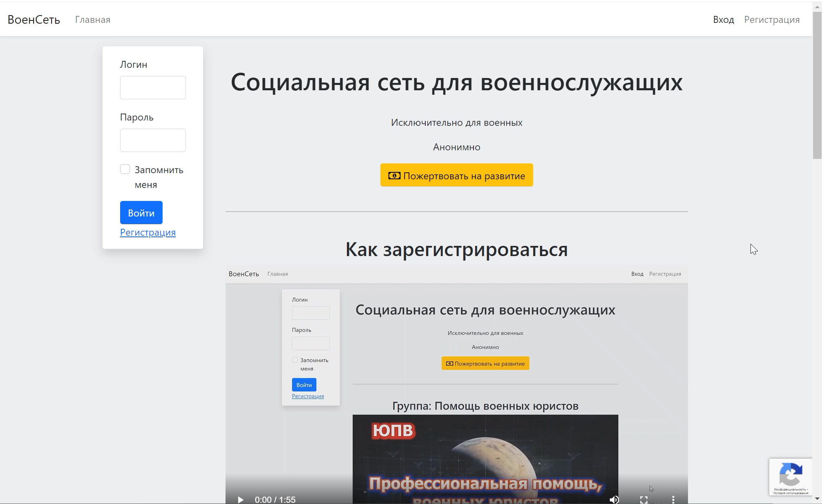Image resolution: width=822 pixels, height=504 pixels.
Task: Open the reCAPTCHA badge icon
Action: (x=791, y=474)
